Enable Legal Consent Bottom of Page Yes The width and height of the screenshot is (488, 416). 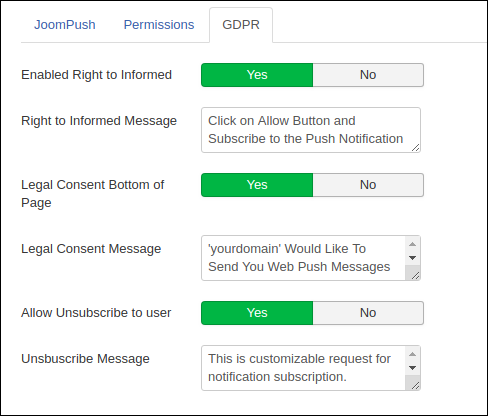pyautogui.click(x=257, y=185)
